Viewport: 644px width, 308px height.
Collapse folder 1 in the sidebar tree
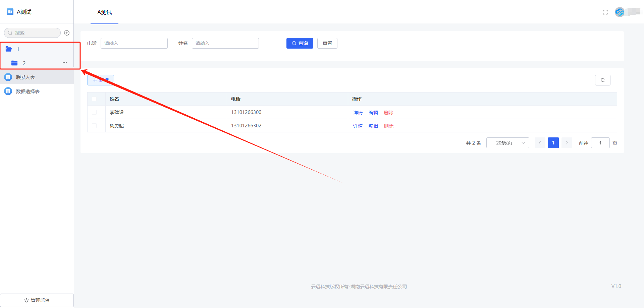tap(9, 49)
